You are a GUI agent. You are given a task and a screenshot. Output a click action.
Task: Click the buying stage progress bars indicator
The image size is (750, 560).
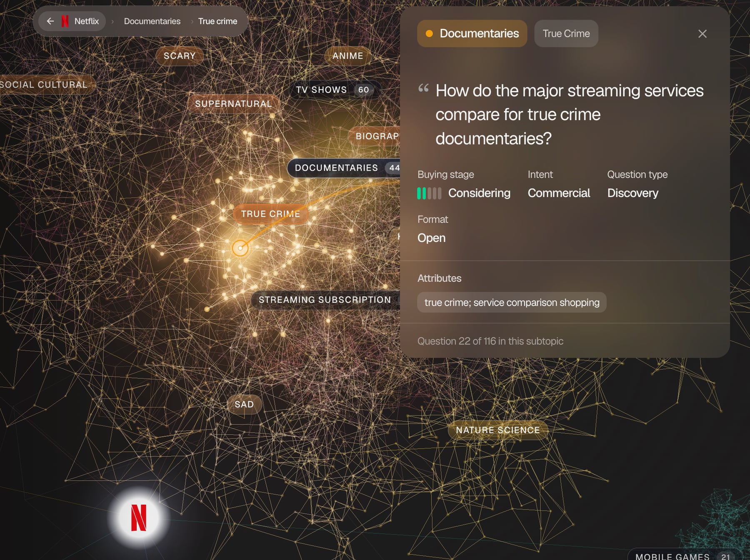point(429,193)
